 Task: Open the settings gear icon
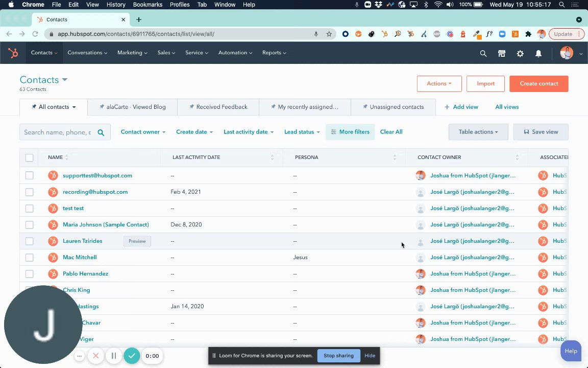click(520, 53)
